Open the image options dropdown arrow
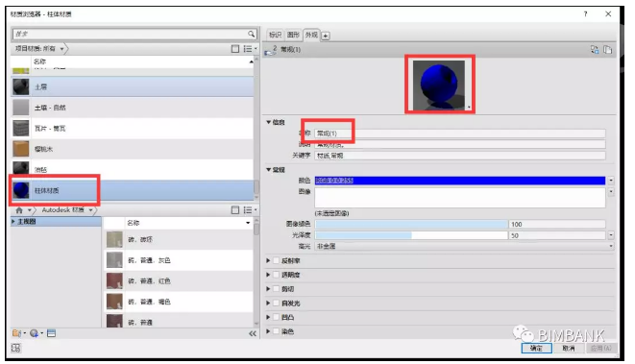Image resolution: width=635 pixels, height=364 pixels. pos(611,191)
